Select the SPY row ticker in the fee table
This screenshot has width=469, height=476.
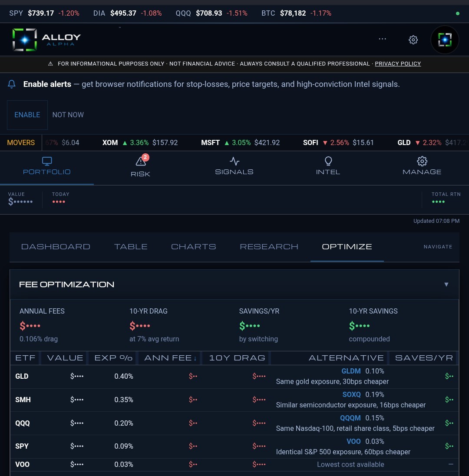(22, 446)
